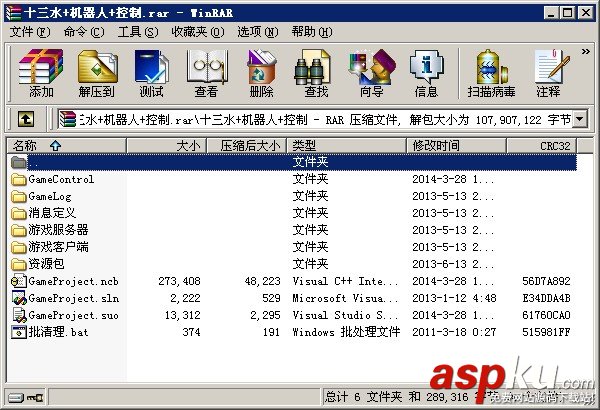Screen dimensions: 600x410
Task: Expand hidden toolbar buttons chevron
Action: click(x=585, y=51)
